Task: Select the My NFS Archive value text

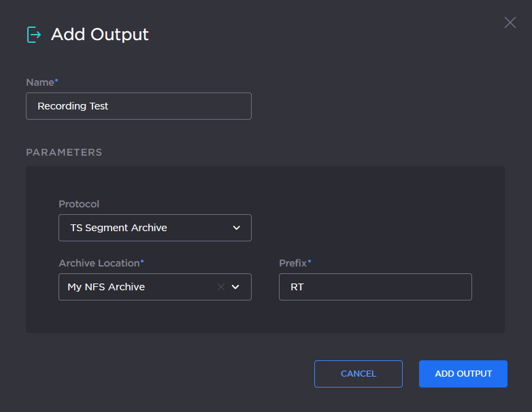Action: tap(106, 287)
